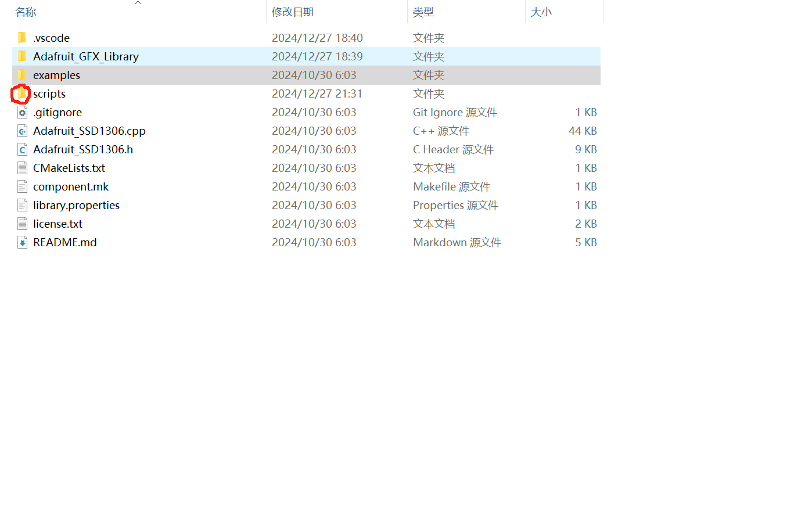Select the date 2024/12/27 18:39
812x532 pixels.
point(317,56)
